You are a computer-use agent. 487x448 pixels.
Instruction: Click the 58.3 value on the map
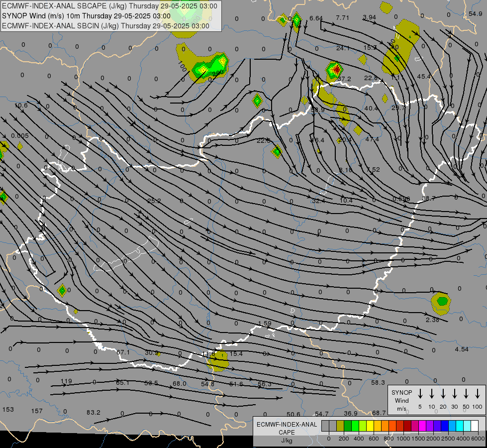pyautogui.click(x=378, y=383)
